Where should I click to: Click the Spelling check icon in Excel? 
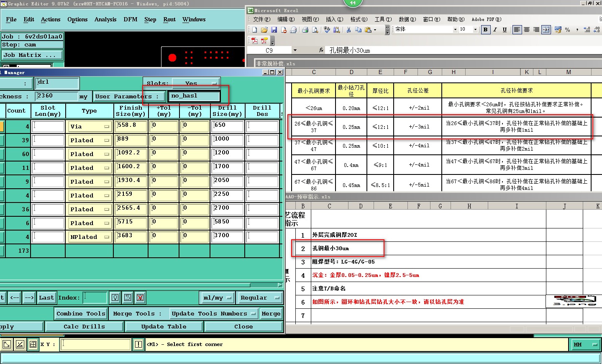pos(327,30)
